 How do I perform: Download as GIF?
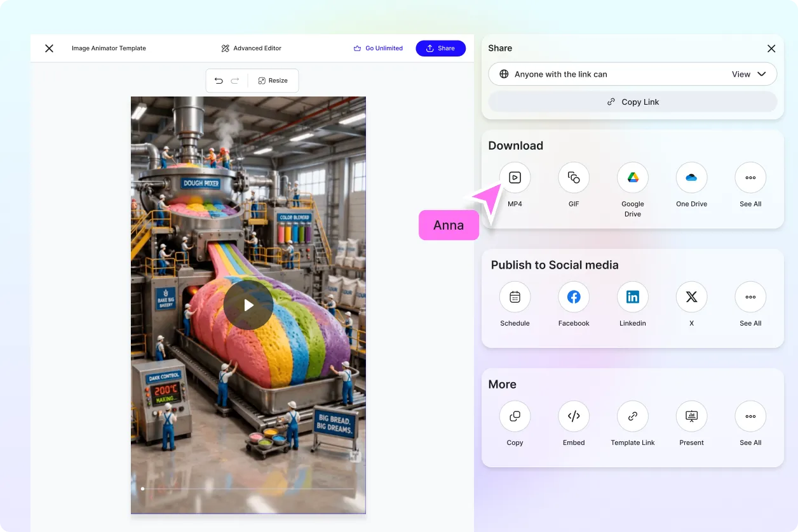(574, 178)
